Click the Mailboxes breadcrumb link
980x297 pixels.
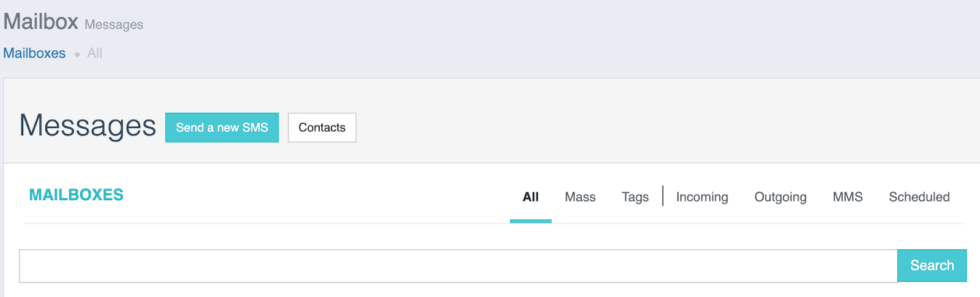pyautogui.click(x=34, y=53)
